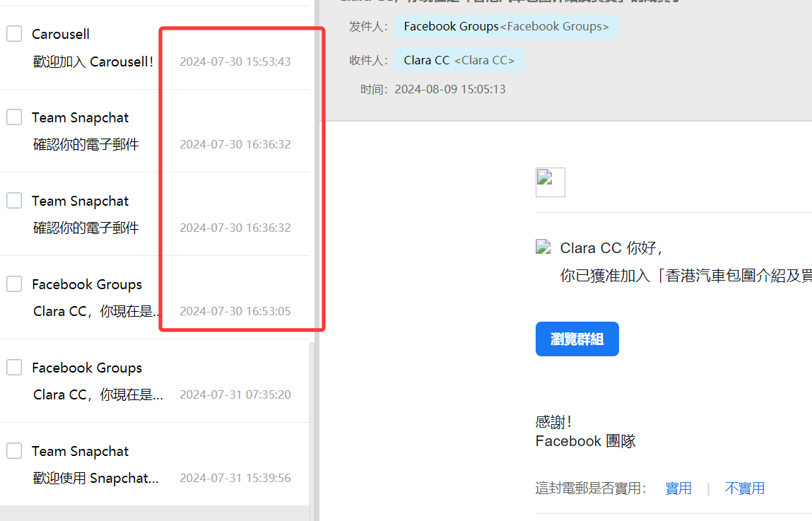
Task: Tick checkbox of Facebook Groups email 16:53:05
Action: click(14, 283)
